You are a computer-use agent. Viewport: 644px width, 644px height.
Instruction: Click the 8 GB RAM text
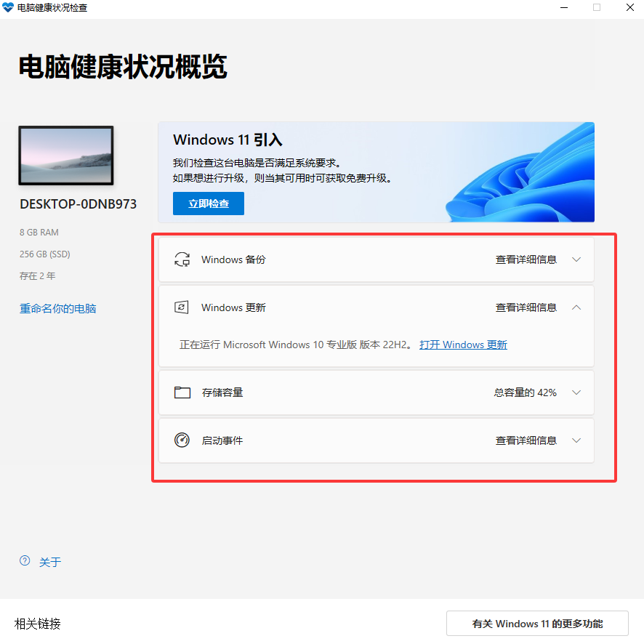(39, 233)
